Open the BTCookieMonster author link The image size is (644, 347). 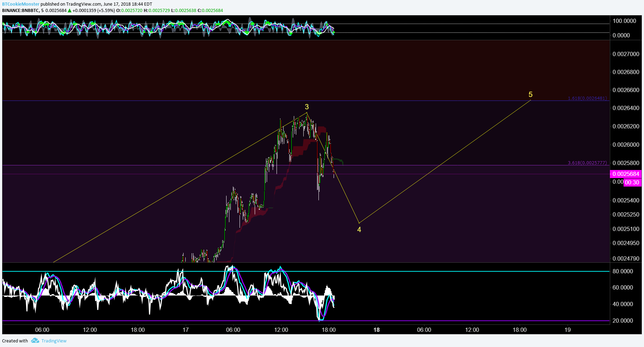click(21, 4)
